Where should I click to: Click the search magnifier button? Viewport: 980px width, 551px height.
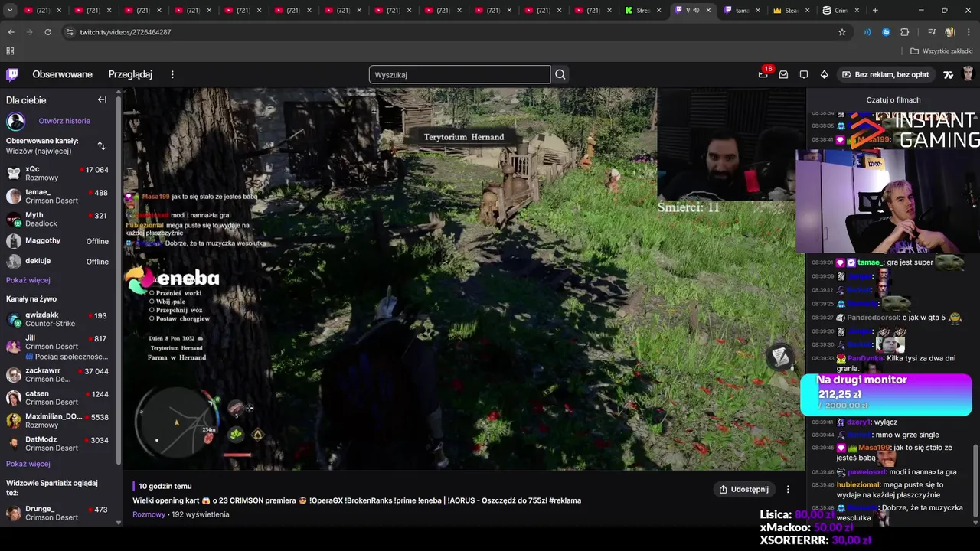(560, 74)
